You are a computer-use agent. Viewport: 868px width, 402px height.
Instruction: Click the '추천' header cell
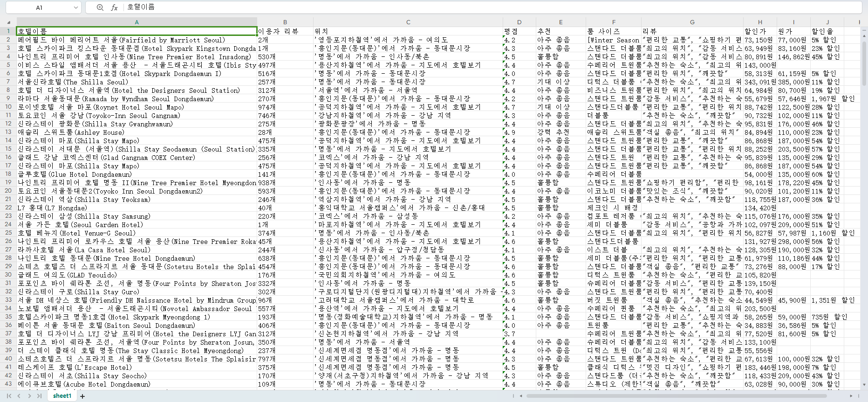tap(561, 31)
